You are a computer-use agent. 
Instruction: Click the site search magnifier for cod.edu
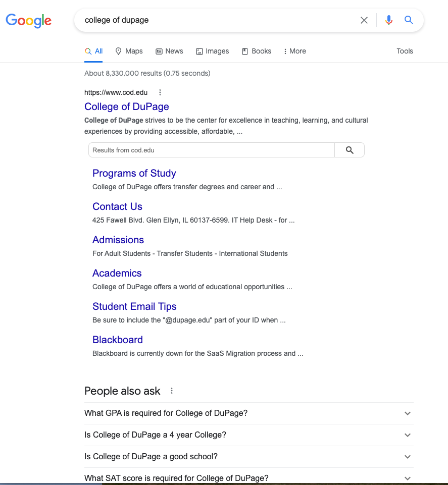pos(350,150)
